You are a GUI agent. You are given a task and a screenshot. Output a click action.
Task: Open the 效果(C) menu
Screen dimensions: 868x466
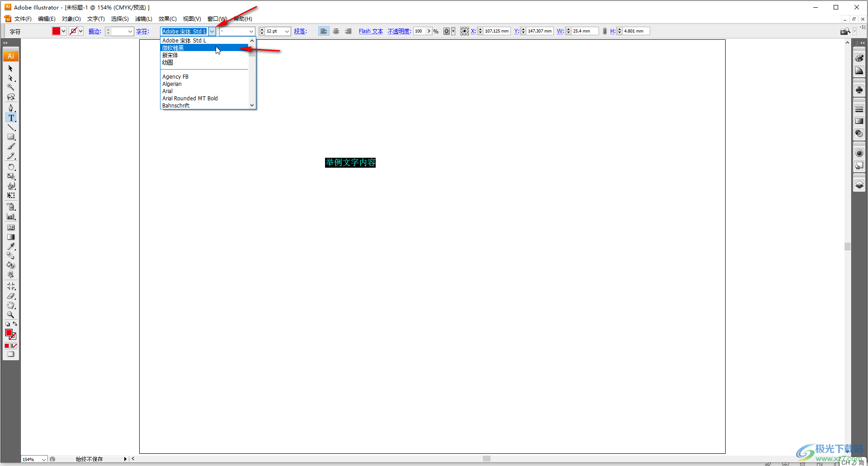click(167, 19)
